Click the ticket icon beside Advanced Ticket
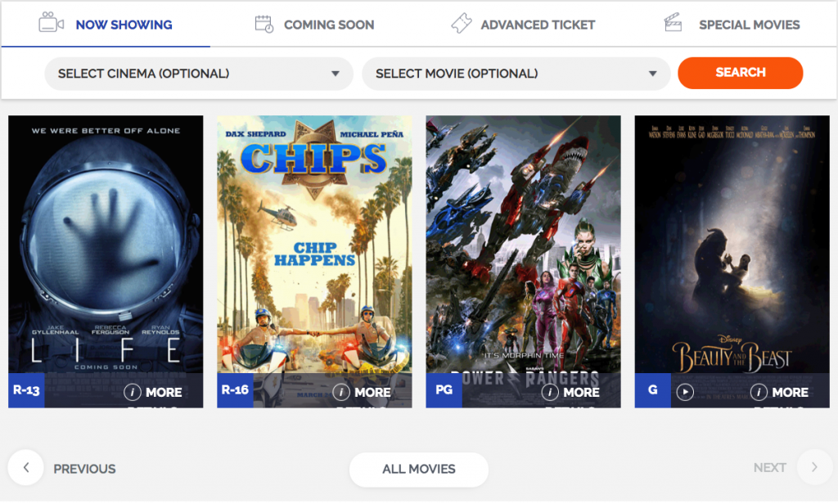The image size is (838, 504). 462,24
